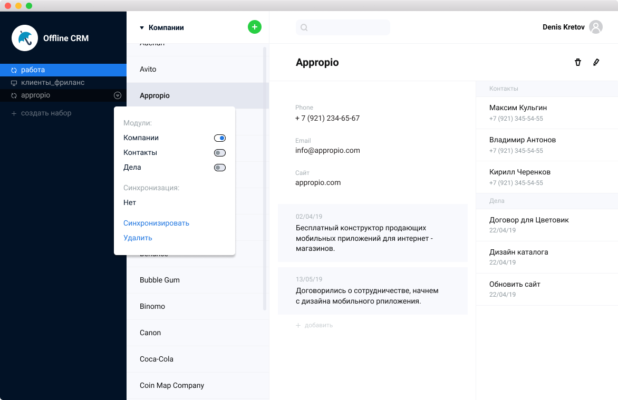This screenshot has width=618, height=400.
Task: Open the Denis Kretov profile avatar
Action: 596,27
